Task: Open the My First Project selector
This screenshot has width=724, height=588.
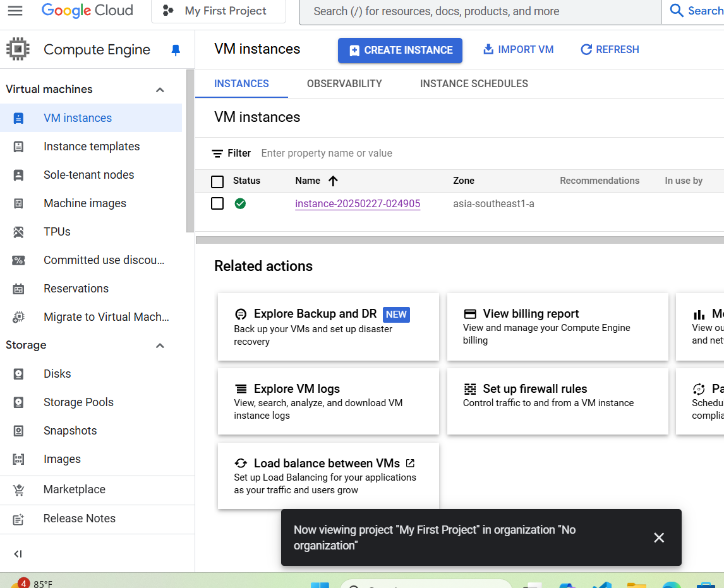Action: click(219, 11)
